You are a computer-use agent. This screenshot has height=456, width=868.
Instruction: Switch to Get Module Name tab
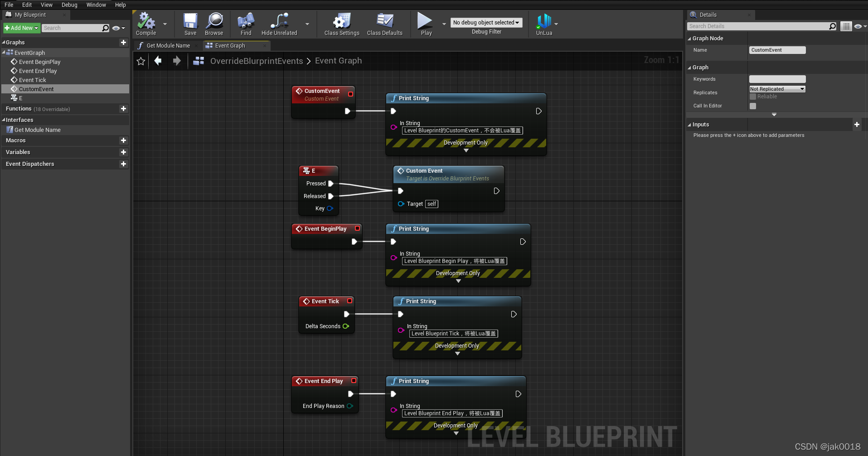(168, 46)
